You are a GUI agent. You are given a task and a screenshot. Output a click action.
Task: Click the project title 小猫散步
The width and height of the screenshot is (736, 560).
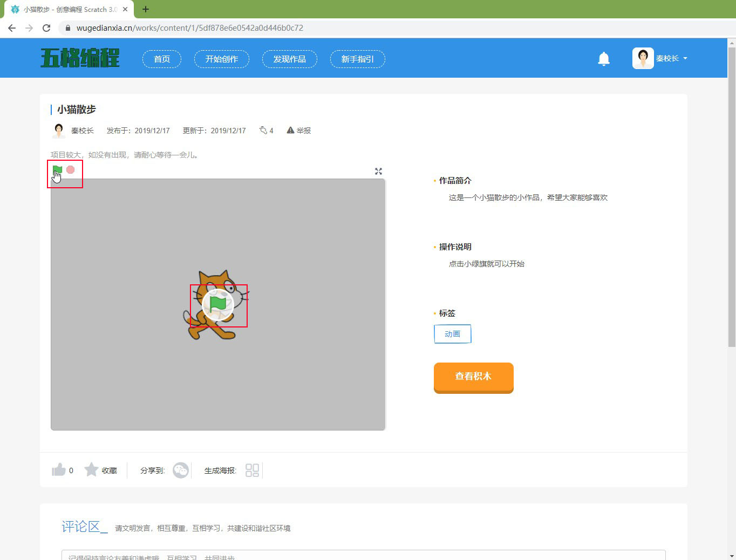(77, 110)
